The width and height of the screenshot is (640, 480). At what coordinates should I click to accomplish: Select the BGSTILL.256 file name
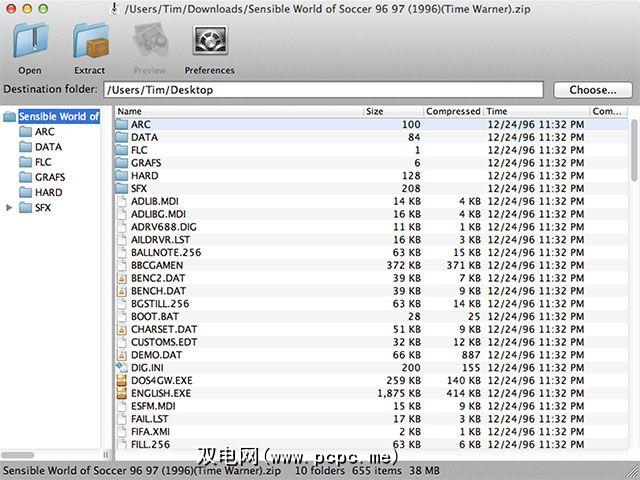[160, 304]
